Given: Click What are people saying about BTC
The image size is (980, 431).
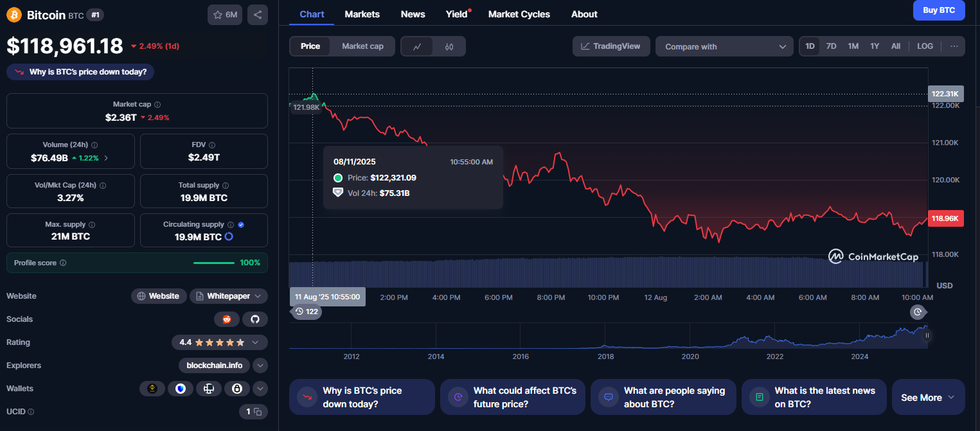Looking at the screenshot, I should click(663, 397).
